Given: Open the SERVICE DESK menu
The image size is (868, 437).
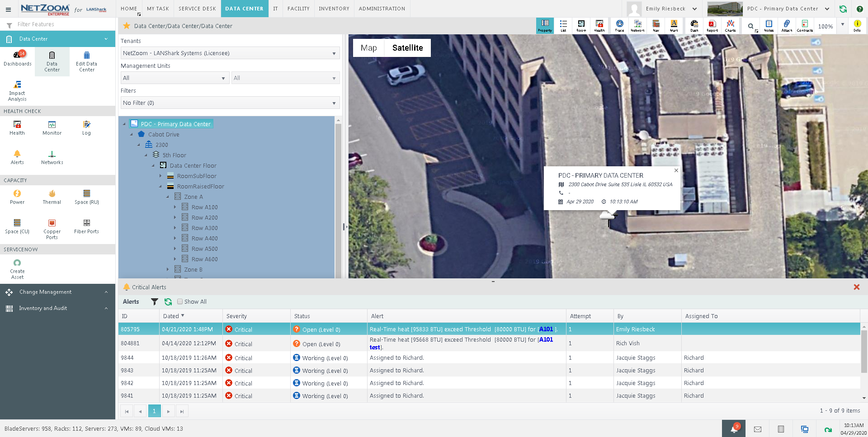Looking at the screenshot, I should [x=197, y=9].
